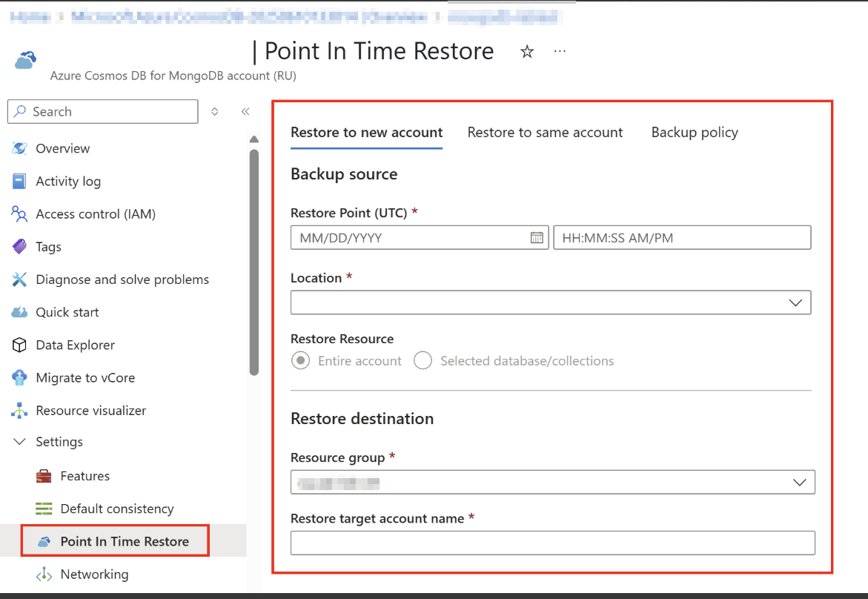This screenshot has height=599, width=868.
Task: Click the sidebar scroll-up arrow
Action: pyautogui.click(x=254, y=139)
